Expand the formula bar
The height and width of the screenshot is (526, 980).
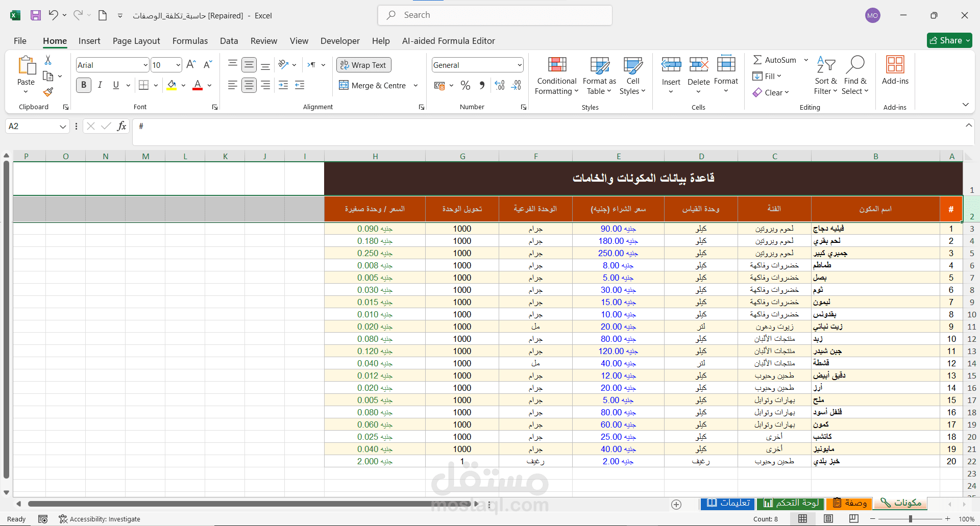(x=969, y=126)
